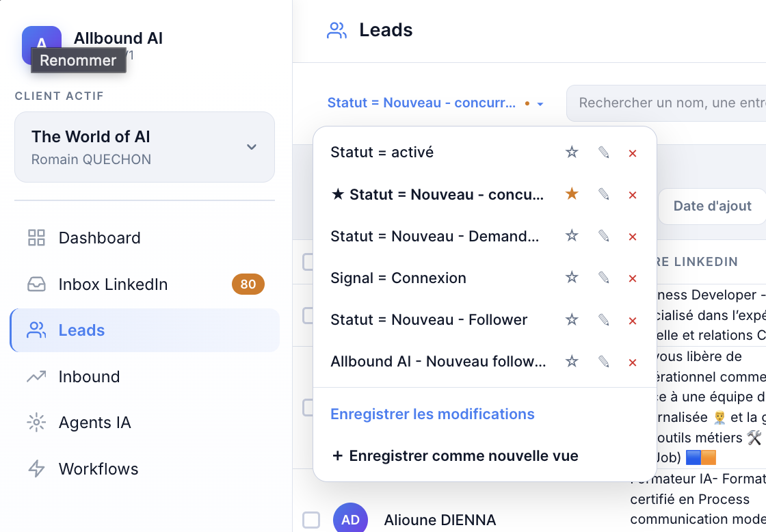Viewport: 766px width, 532px height.
Task: Collapse the current view selector dropdown
Action: [x=435, y=103]
